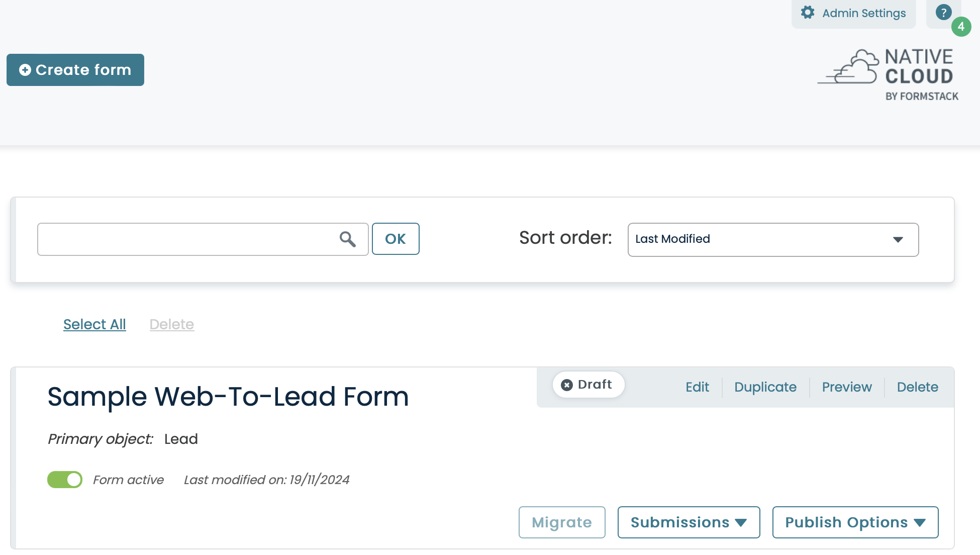
Task: Select Duplicate from the form actions
Action: point(765,387)
